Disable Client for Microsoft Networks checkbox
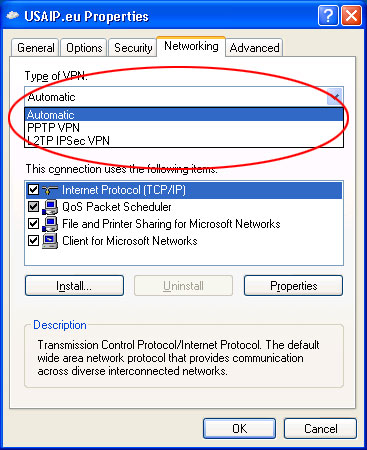367x450 pixels. point(33,240)
